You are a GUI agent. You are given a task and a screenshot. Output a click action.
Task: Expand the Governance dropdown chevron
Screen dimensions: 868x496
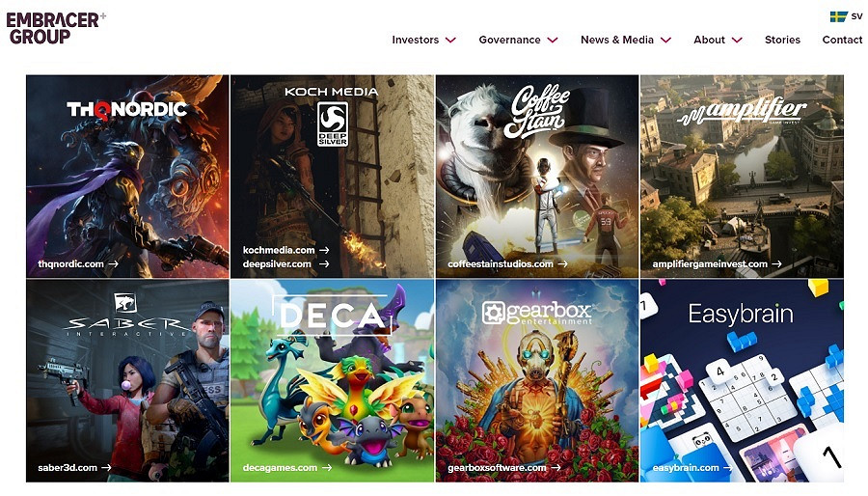click(553, 40)
